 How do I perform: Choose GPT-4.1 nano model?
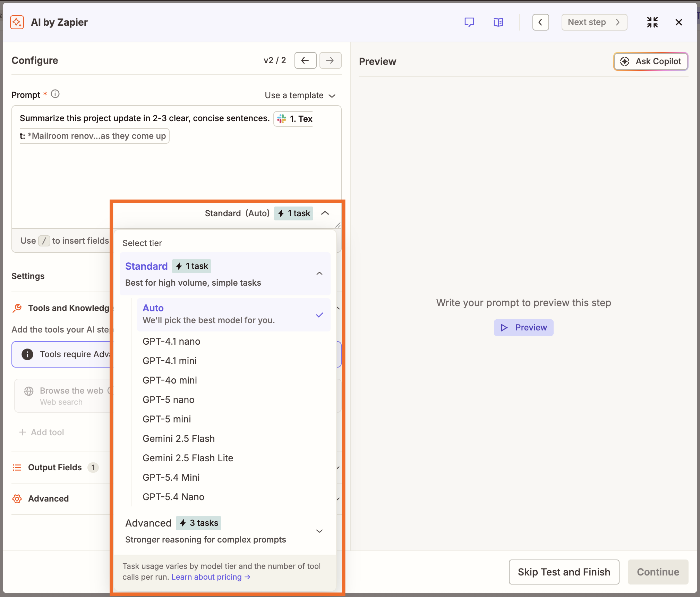point(171,342)
